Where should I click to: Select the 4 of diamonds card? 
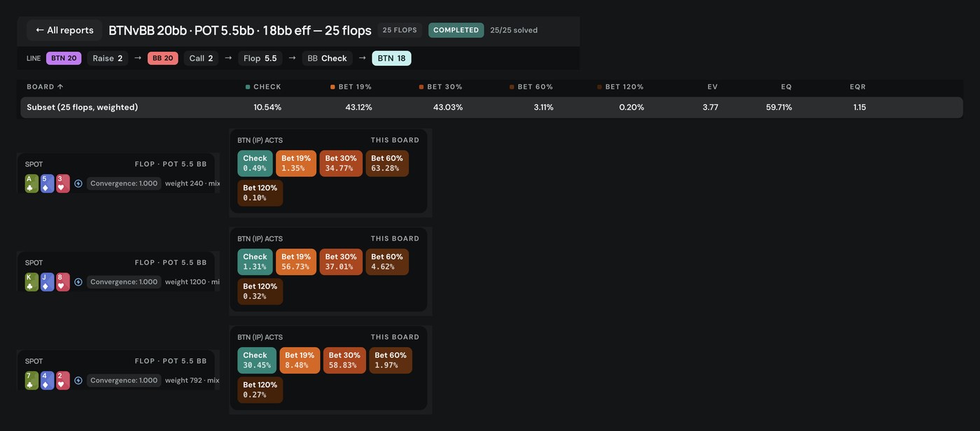tap(47, 381)
